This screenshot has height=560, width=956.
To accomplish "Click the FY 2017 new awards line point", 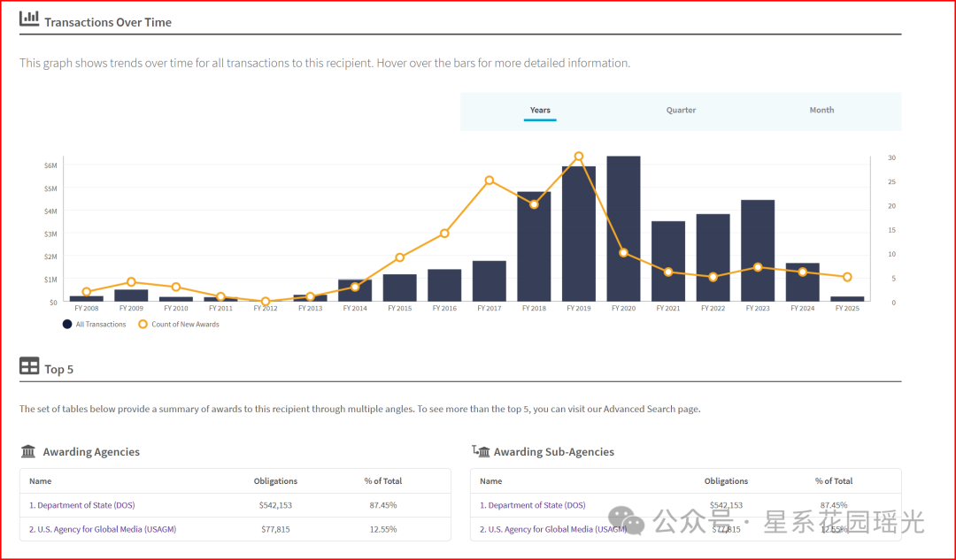I will [490, 180].
